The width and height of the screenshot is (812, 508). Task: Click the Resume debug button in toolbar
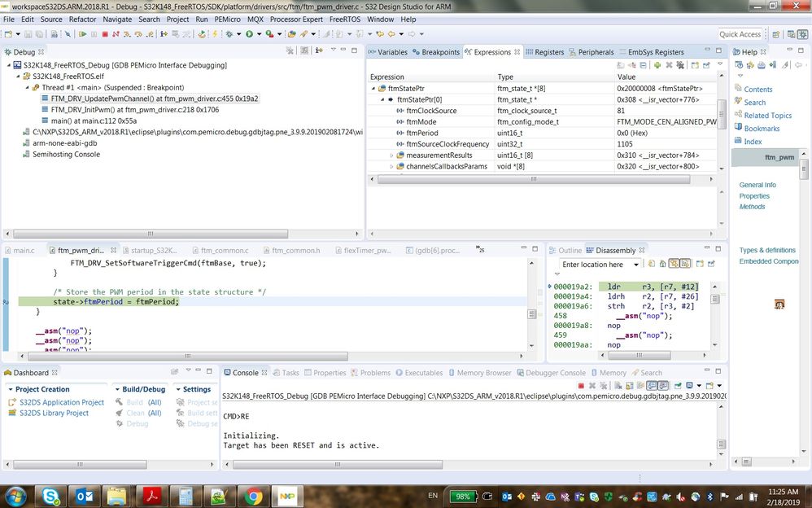82,34
